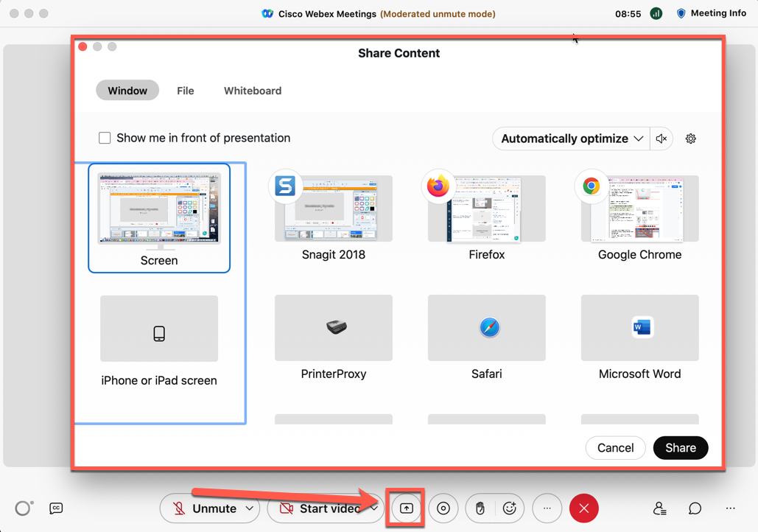
Task: Click the Snagit 2018 label text
Action: (x=334, y=254)
